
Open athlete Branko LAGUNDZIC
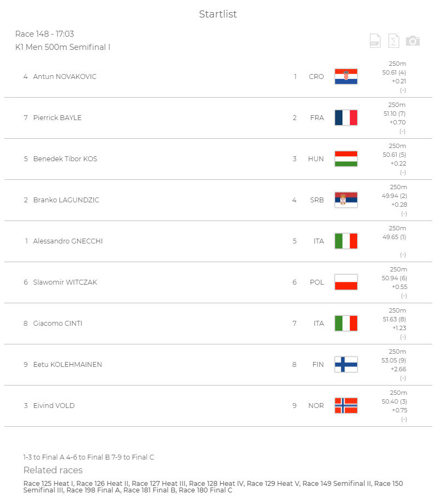(66, 200)
